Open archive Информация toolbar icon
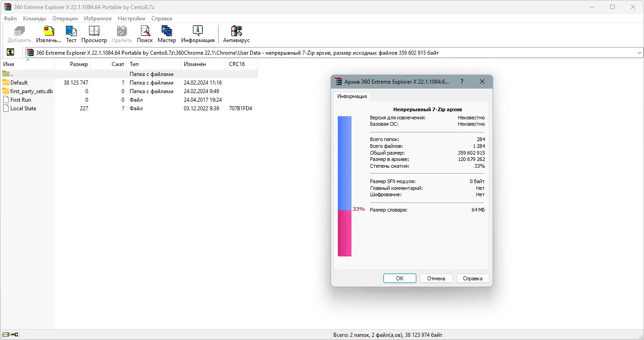The image size is (644, 340). click(198, 33)
